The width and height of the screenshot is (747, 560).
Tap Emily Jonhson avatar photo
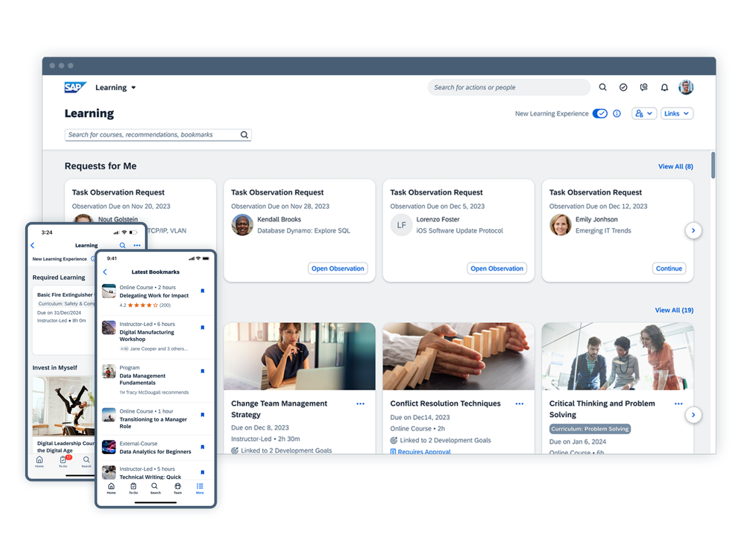point(560,225)
